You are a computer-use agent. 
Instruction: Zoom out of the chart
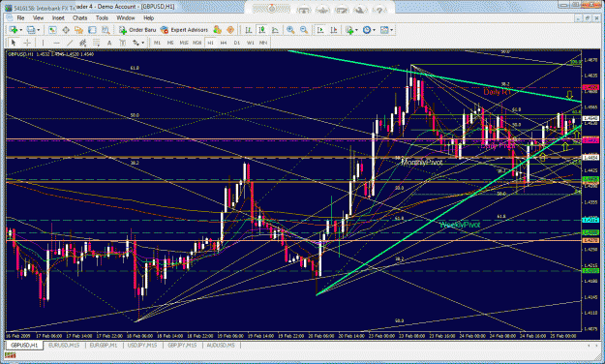pos(304,30)
